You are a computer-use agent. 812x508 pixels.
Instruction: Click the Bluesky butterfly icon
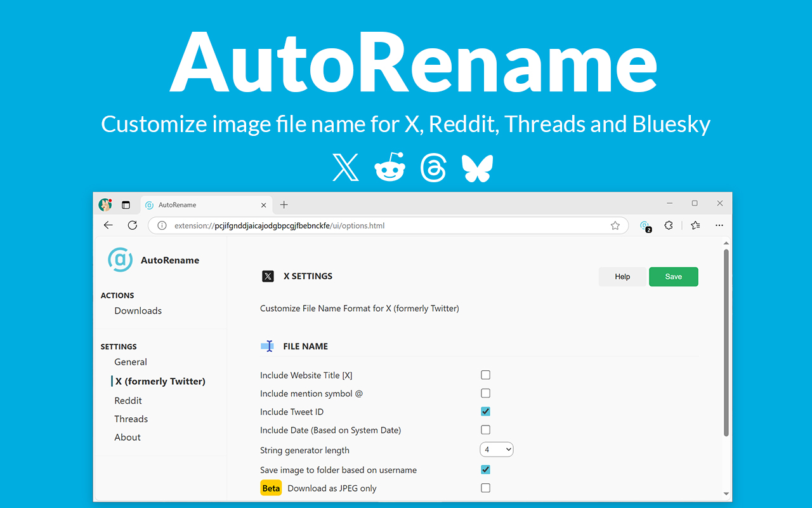pos(476,167)
